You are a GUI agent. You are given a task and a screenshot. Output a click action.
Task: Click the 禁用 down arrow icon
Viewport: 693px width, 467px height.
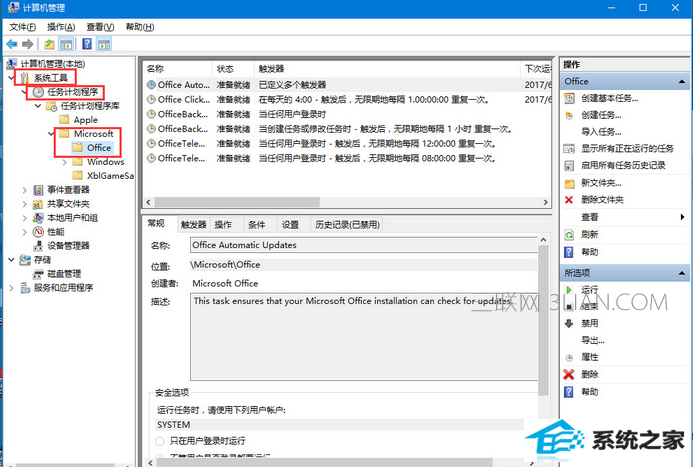[x=569, y=323]
